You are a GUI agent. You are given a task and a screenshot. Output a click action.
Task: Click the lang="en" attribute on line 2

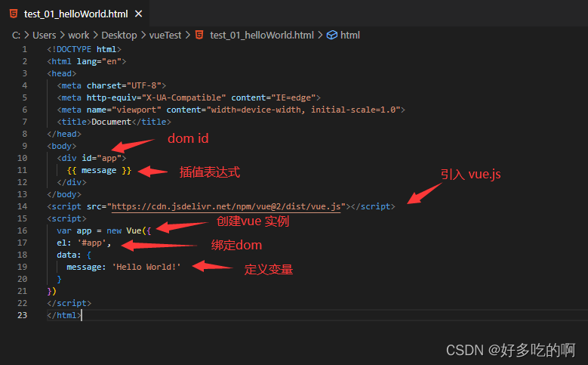[99, 61]
